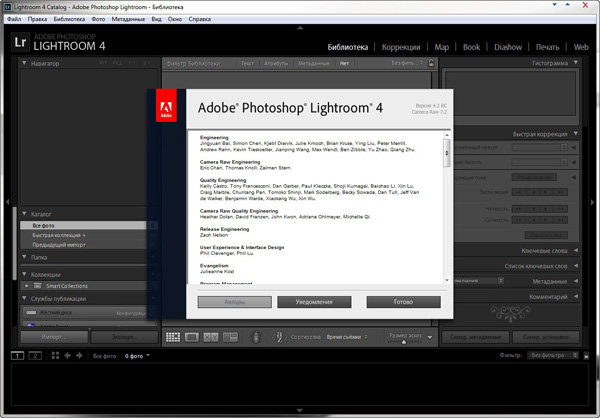Toggle second window display button 2
Screen dimensions: 600x418
(34, 356)
